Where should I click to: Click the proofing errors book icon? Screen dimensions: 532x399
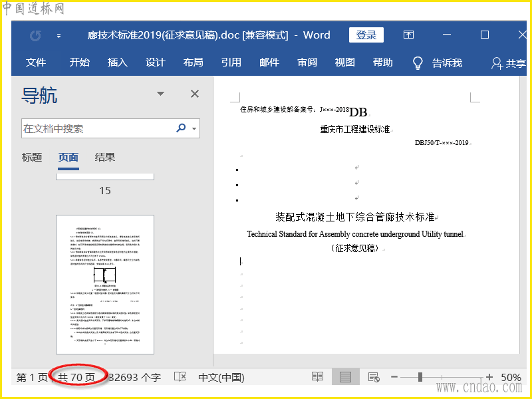[x=180, y=376]
